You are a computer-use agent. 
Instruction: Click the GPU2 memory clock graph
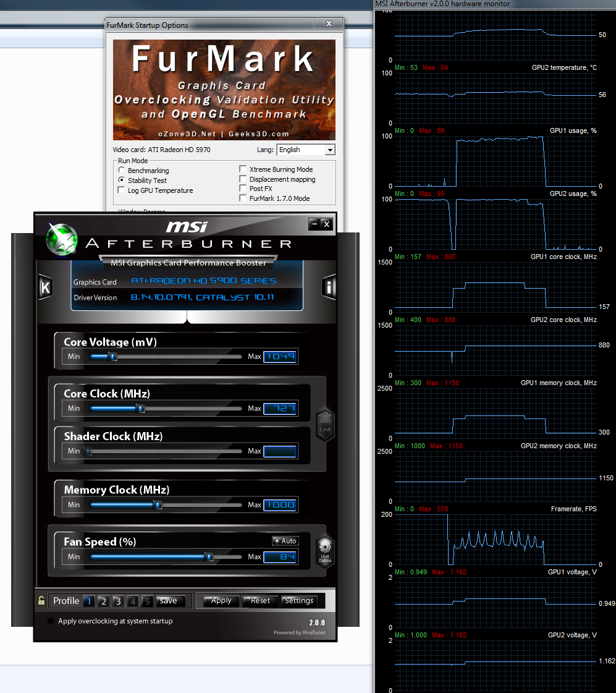496,476
